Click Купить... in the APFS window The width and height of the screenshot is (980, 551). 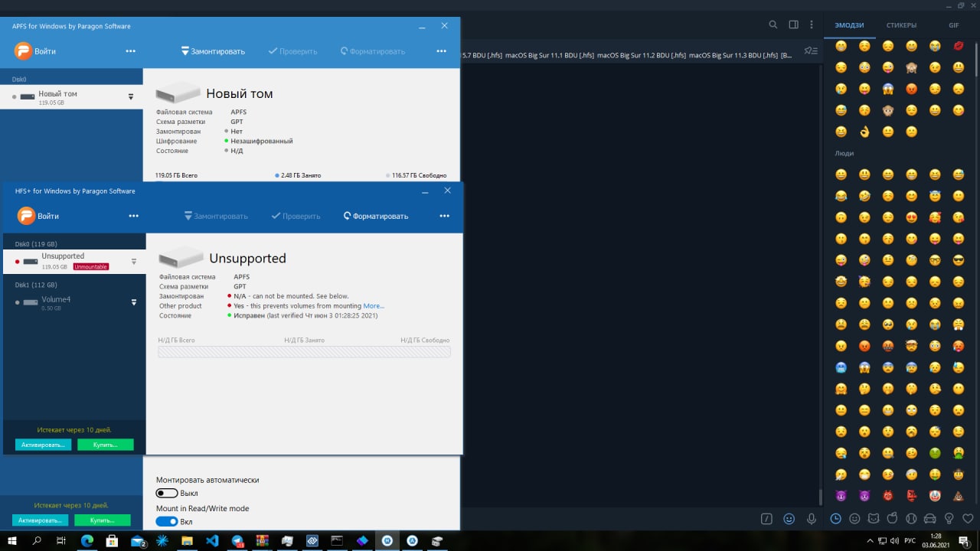pos(102,520)
